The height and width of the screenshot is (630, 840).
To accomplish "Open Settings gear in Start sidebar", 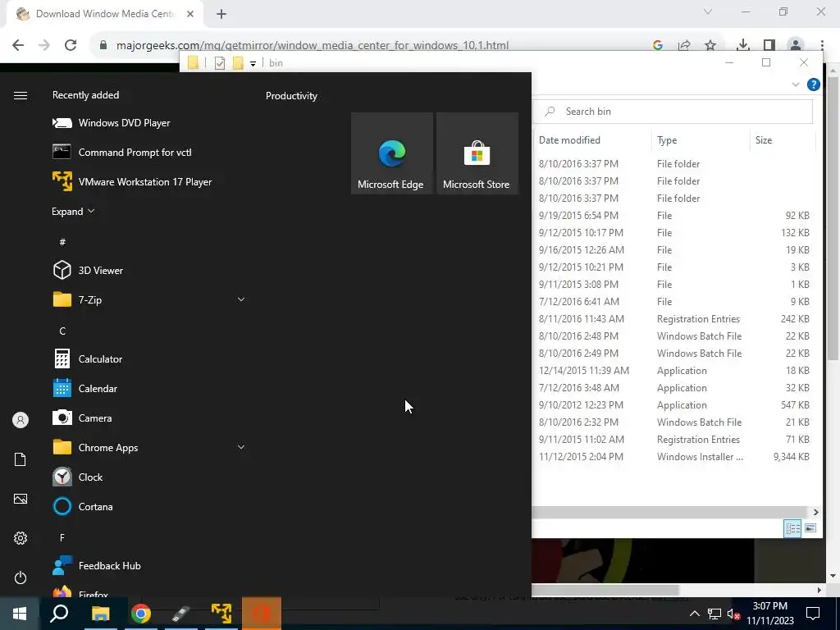I will [x=21, y=538].
